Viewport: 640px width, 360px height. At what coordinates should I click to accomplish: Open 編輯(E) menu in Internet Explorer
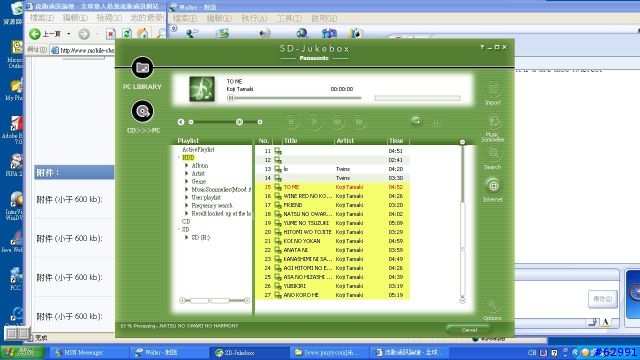click(76, 18)
